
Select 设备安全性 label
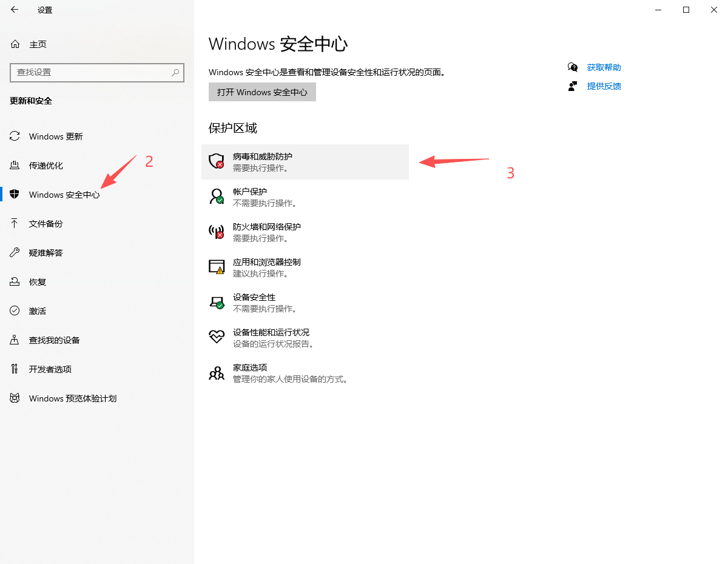point(254,297)
